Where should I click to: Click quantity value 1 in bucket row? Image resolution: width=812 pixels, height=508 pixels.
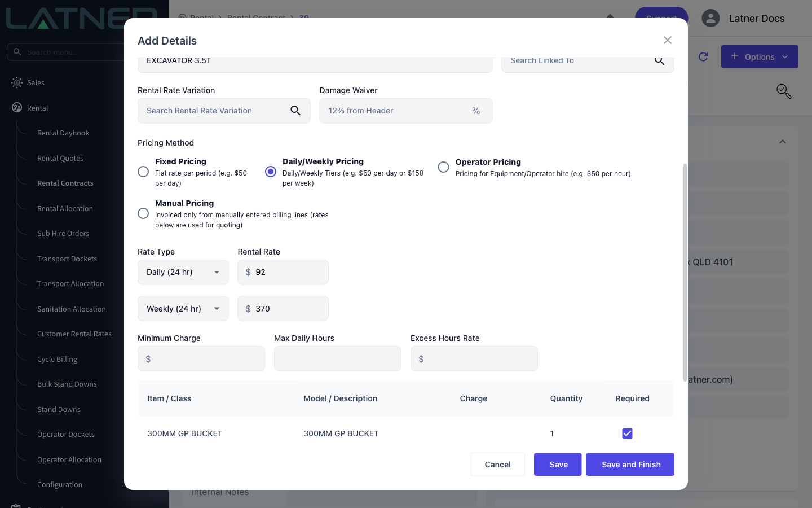(x=552, y=433)
